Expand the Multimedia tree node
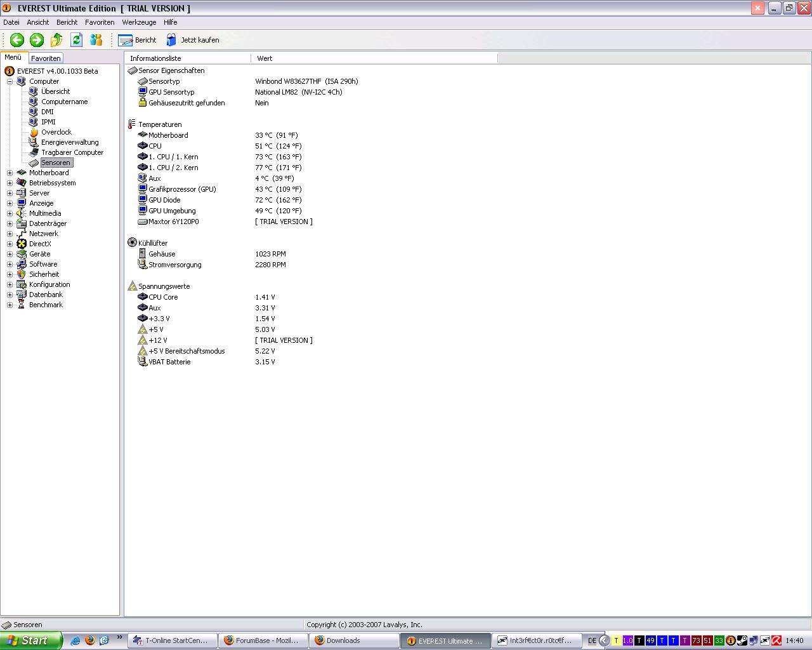The image size is (812, 650). (10, 213)
